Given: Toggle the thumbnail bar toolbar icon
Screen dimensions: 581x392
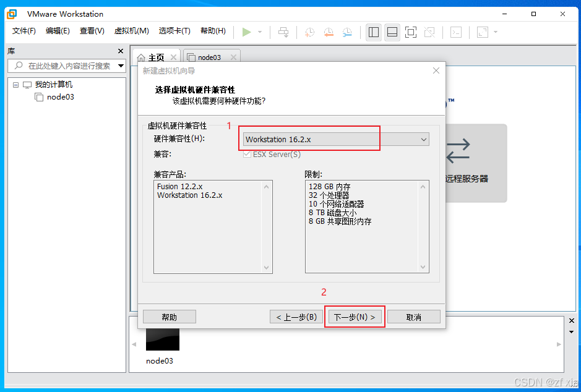Looking at the screenshot, I should coord(392,32).
